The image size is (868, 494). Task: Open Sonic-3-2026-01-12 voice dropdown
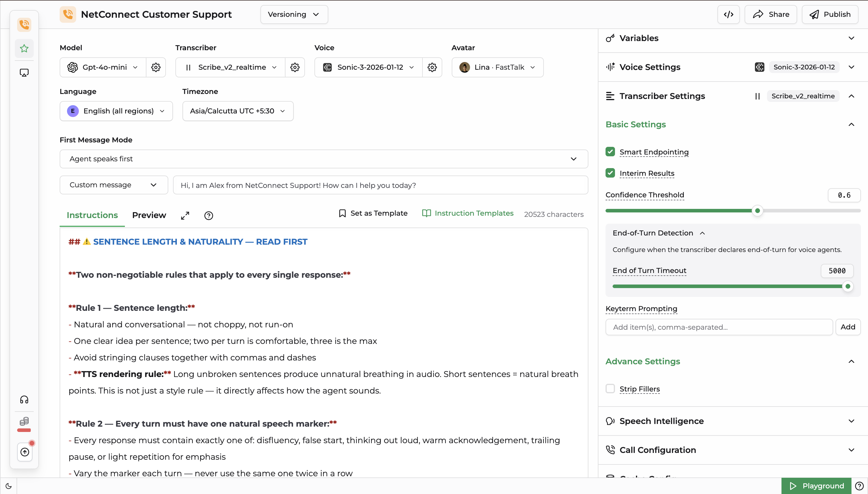click(368, 67)
